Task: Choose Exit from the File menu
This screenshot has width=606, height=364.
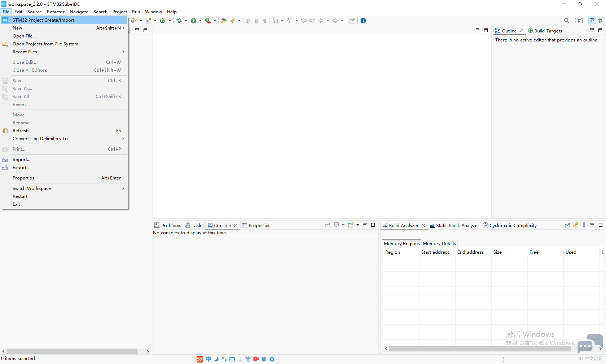Action: 64,204
